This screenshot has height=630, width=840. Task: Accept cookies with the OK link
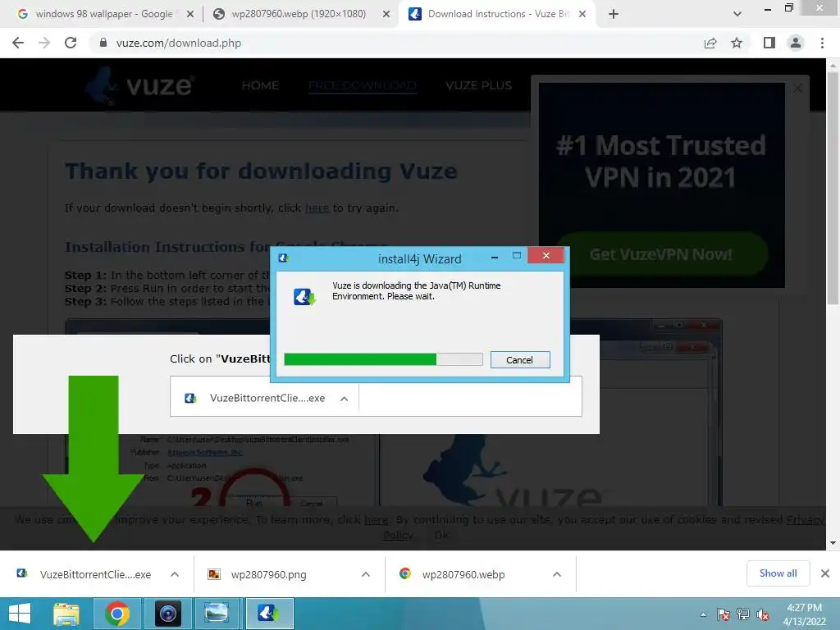[442, 535]
